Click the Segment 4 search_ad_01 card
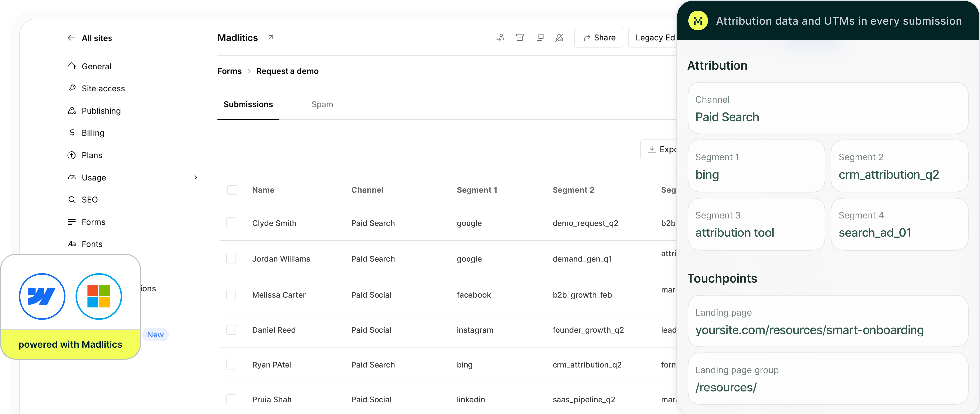 899,224
